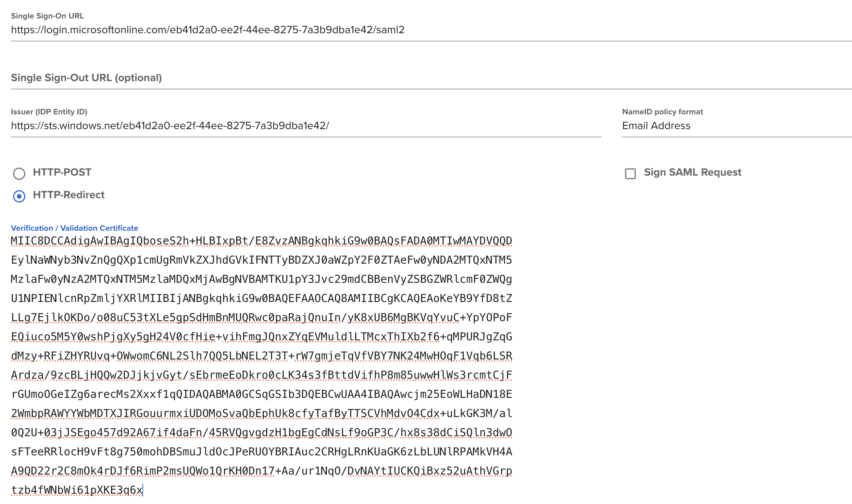Click the HTTP-Redirect label text
The image size is (852, 504).
click(68, 195)
